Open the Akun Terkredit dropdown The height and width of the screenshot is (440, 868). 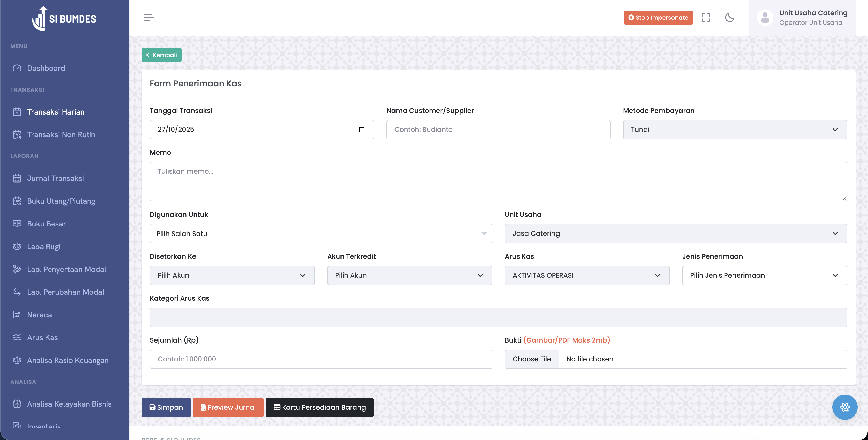(x=409, y=275)
